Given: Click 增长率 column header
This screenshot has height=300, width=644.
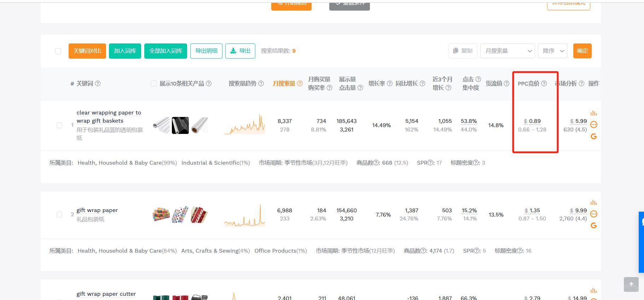Looking at the screenshot, I should click(x=377, y=84).
